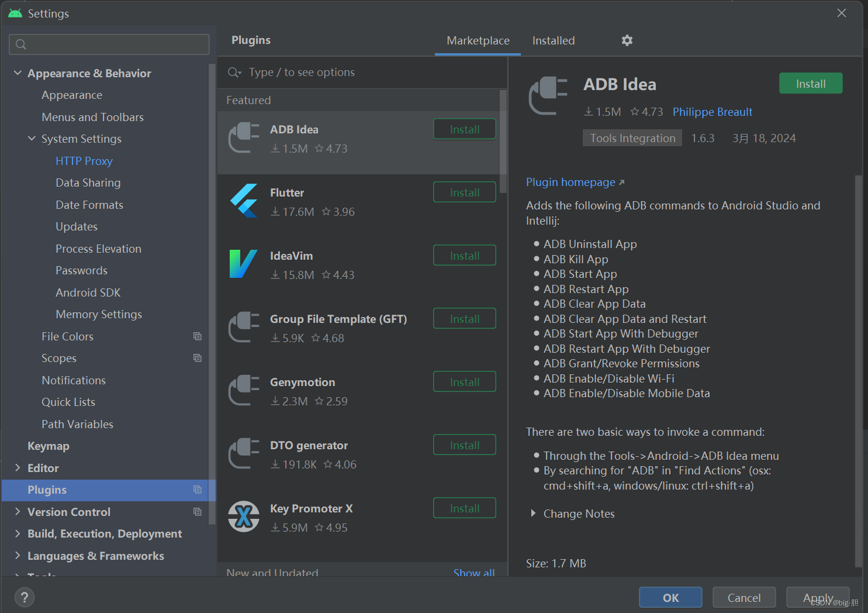Image resolution: width=868 pixels, height=613 pixels.
Task: Click the Genymotion plugin icon
Action: tap(244, 391)
